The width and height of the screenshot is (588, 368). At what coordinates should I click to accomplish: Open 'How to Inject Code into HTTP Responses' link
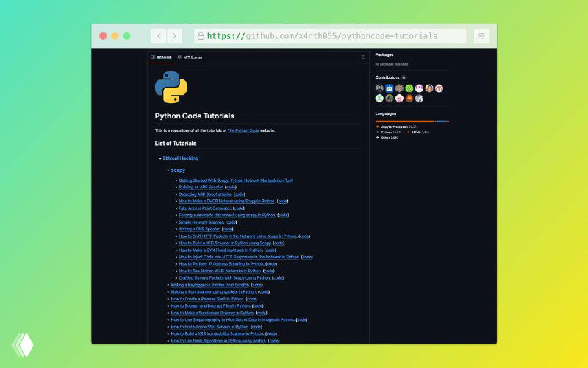[x=239, y=257]
